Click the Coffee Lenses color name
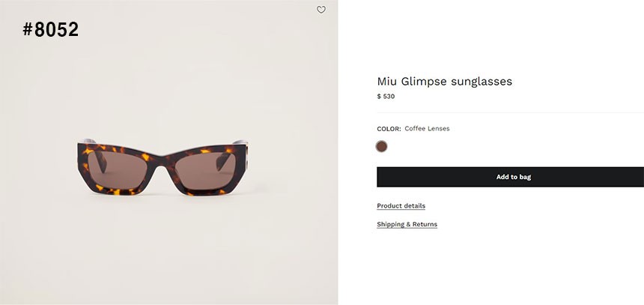The image size is (644, 305). pos(427,129)
